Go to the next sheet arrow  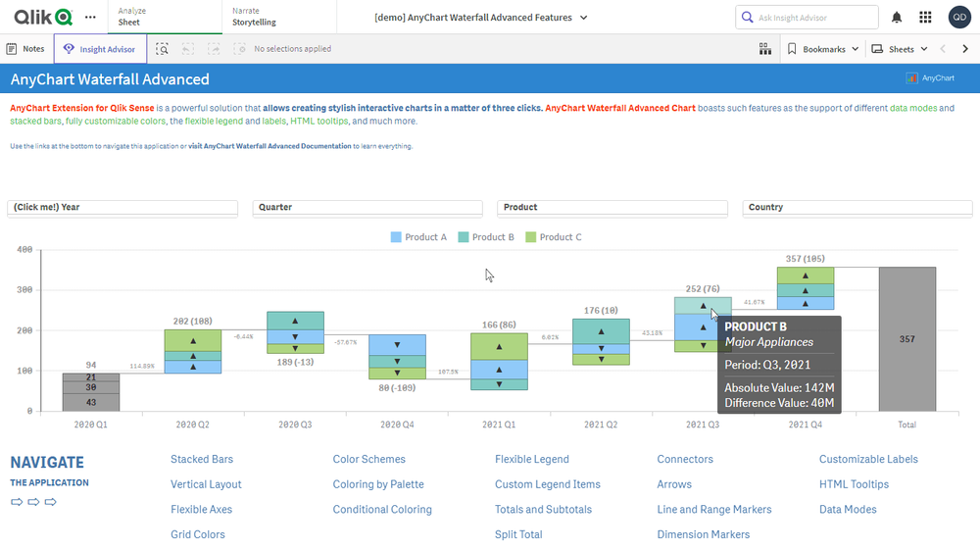pyautogui.click(x=966, y=49)
